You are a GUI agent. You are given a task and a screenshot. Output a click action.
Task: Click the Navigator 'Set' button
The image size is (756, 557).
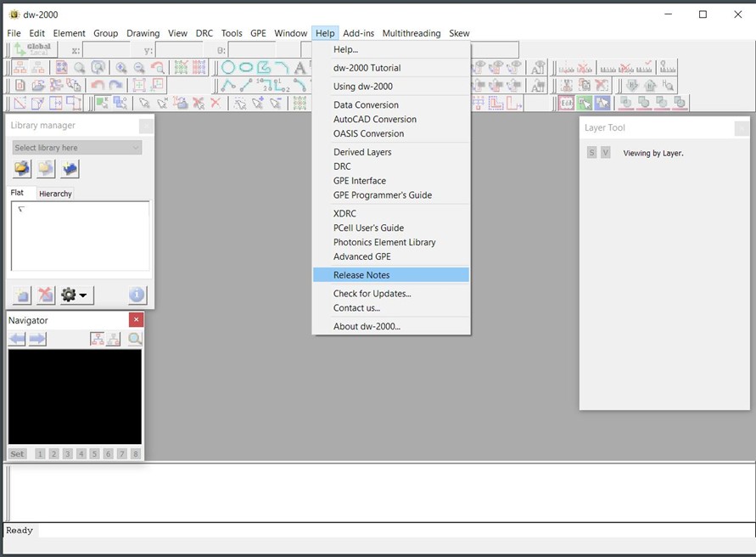pyautogui.click(x=17, y=453)
